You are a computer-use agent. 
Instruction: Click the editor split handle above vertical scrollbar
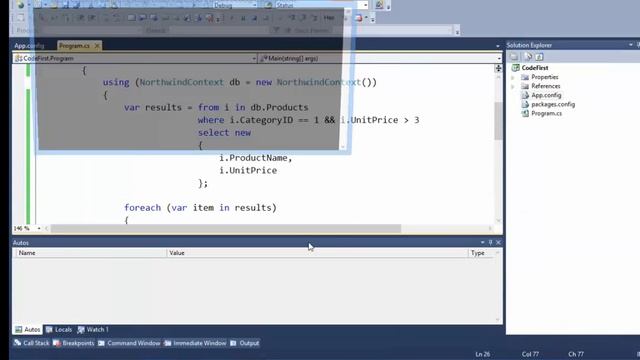click(498, 68)
